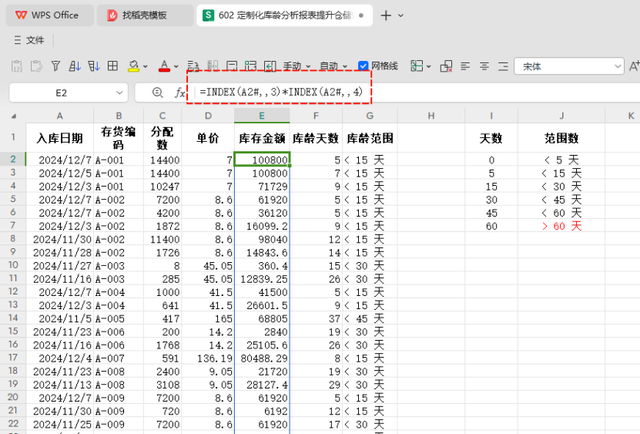Click the wrap text icon before merge

point(193,66)
